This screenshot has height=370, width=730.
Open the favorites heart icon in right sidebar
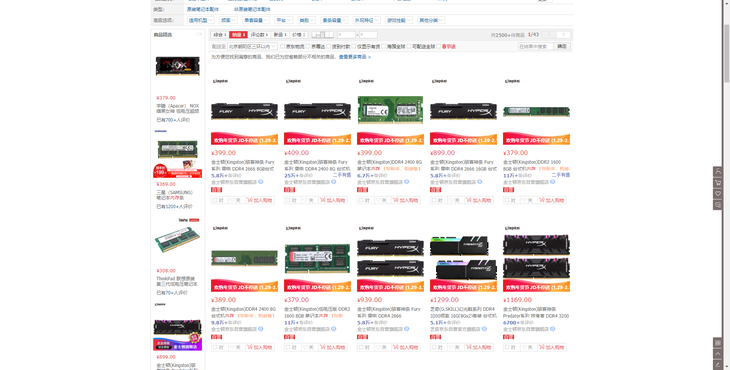click(x=717, y=194)
